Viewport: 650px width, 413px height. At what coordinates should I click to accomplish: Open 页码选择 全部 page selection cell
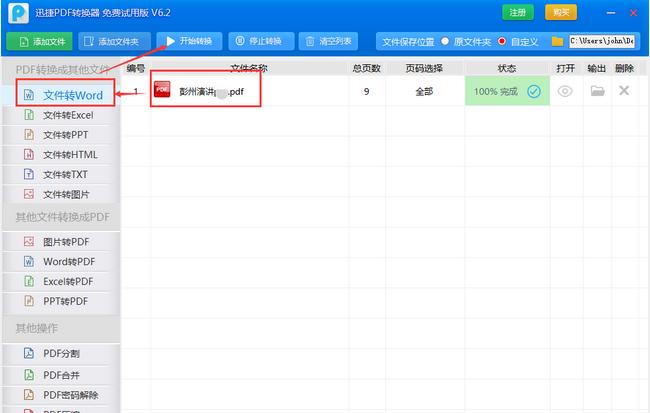click(x=426, y=91)
